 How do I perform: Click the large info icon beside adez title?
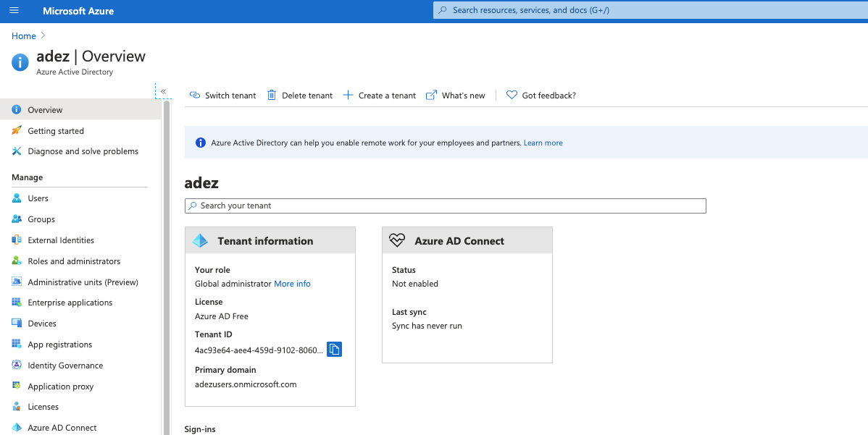coord(20,62)
